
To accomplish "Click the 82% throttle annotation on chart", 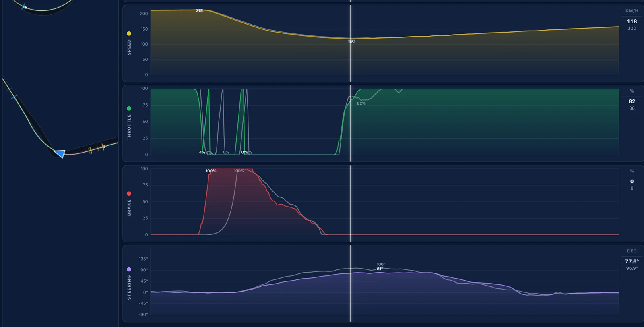I will tap(361, 103).
